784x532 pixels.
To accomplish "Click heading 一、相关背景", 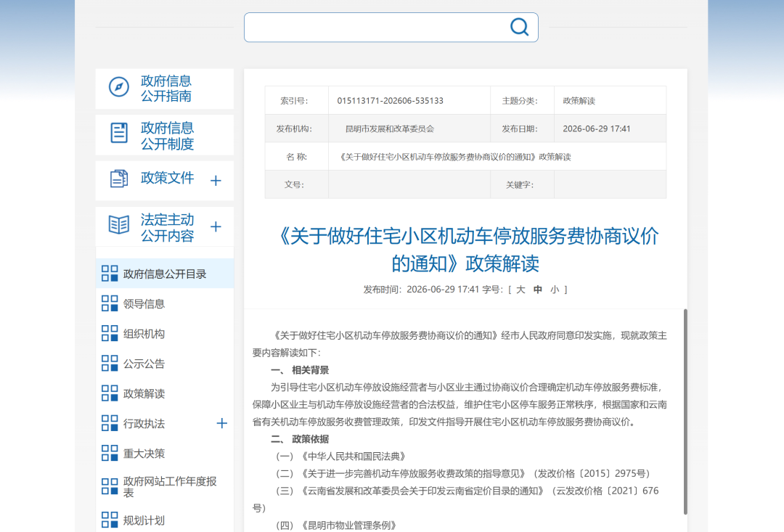I will coord(300,370).
